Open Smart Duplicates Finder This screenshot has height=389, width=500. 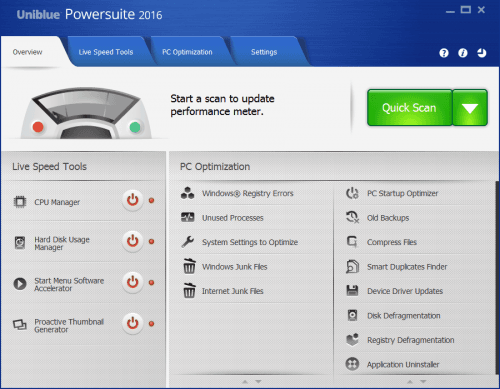click(x=407, y=267)
